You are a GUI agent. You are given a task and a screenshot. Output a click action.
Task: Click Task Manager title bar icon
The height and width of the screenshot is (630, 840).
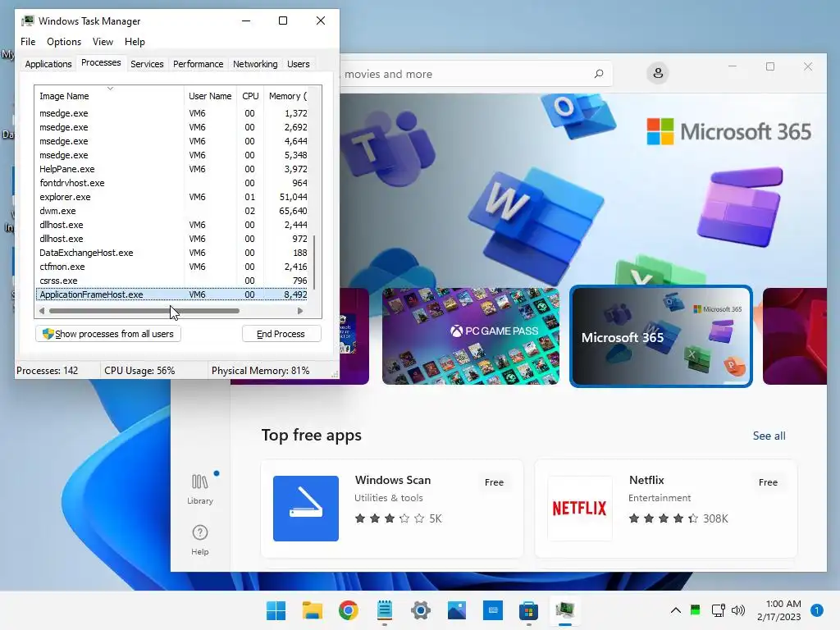pyautogui.click(x=28, y=21)
